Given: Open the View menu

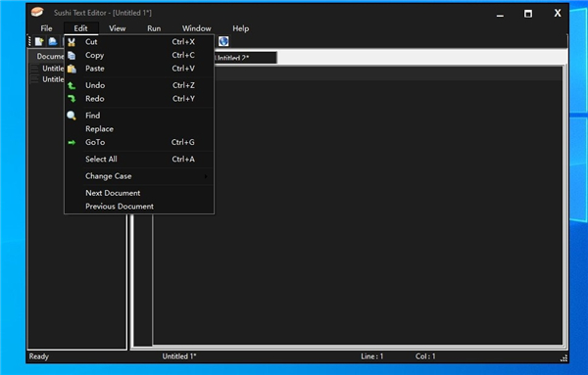Looking at the screenshot, I should pyautogui.click(x=117, y=28).
